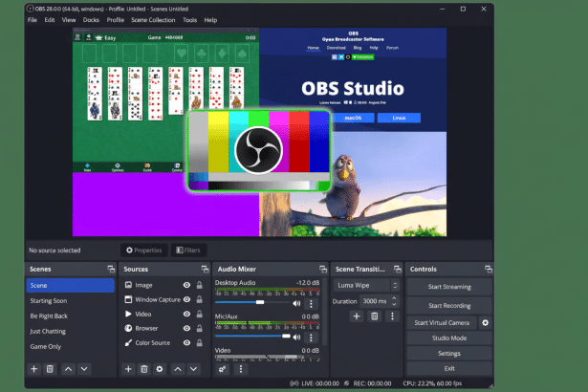Screen dimensions: 588x392
Task: Add a new source with plus icon
Action: 128,369
